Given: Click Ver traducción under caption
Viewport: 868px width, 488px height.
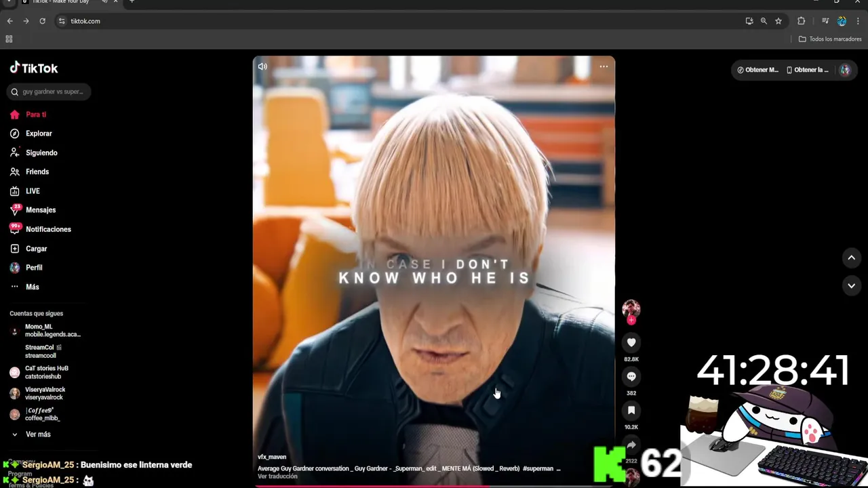Looking at the screenshot, I should tap(277, 476).
